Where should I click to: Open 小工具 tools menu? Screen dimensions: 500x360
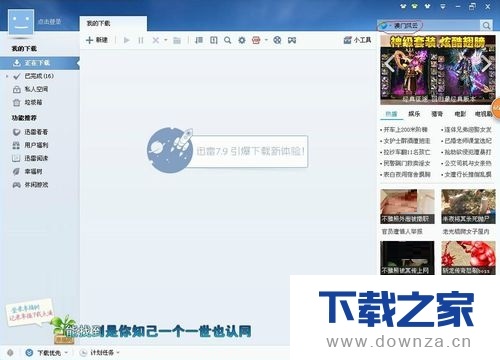358,40
